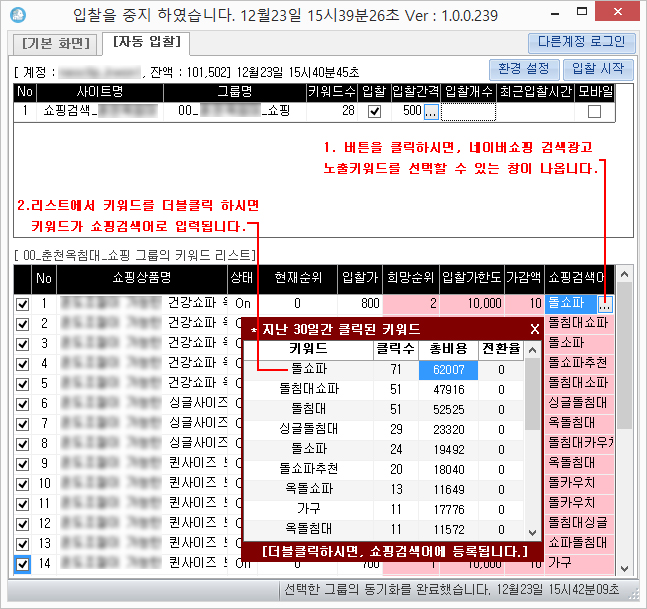This screenshot has width=647, height=609.
Task: Click the 현재순위 column header
Action: pyautogui.click(x=298, y=279)
